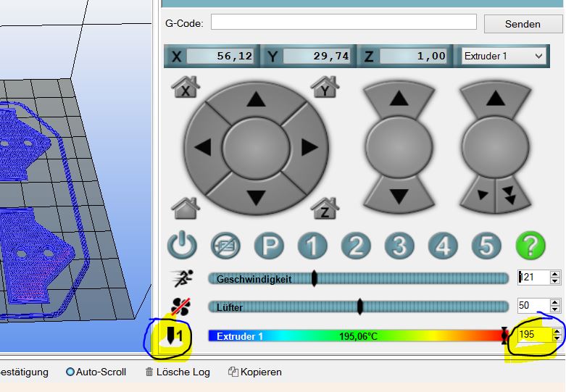Click Kopieren to copy log
The image size is (566, 392).
pos(255,372)
